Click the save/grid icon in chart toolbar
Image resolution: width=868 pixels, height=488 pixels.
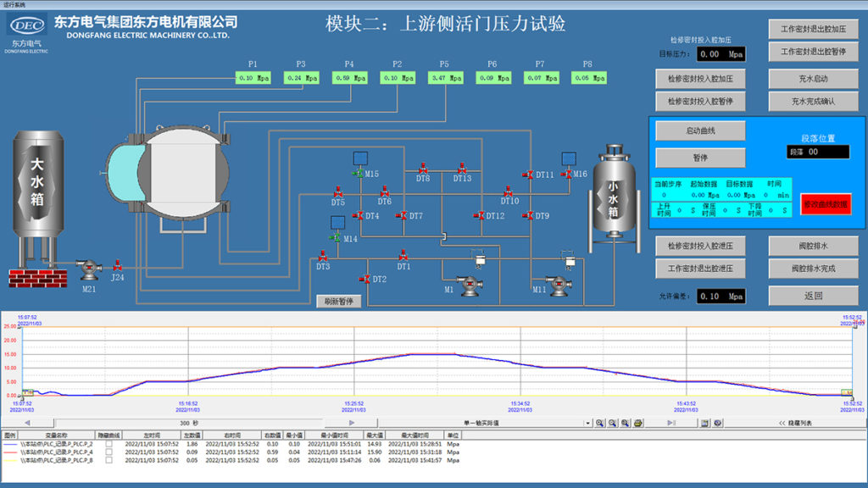(704, 423)
